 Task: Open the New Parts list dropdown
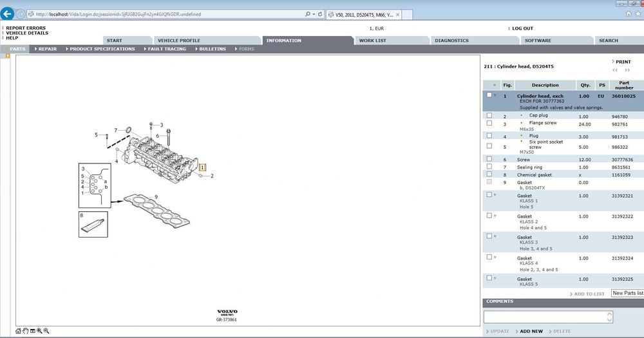click(627, 293)
